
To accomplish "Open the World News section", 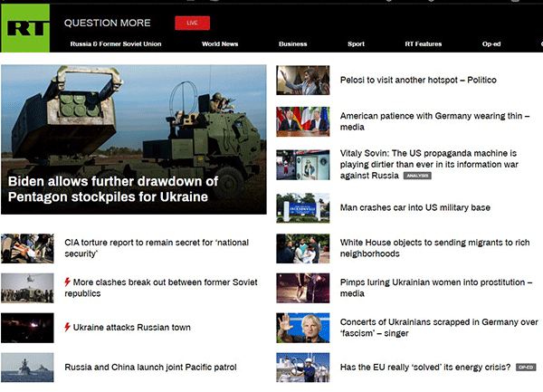I will (220, 44).
